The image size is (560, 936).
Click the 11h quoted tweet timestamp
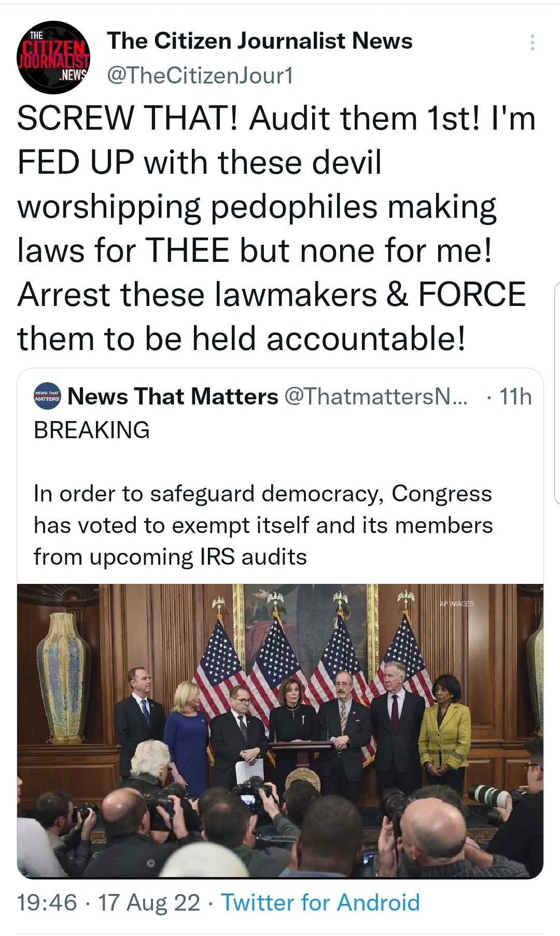coord(515,397)
